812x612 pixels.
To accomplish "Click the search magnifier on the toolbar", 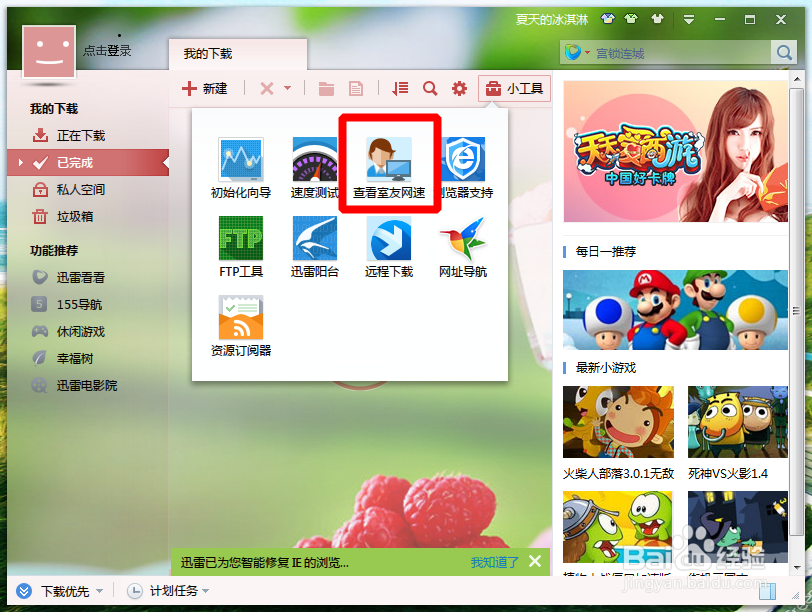I will (429, 88).
